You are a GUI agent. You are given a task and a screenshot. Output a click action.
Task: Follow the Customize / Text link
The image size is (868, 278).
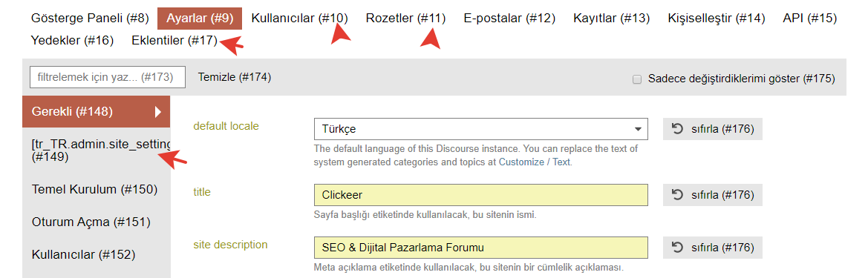click(x=535, y=162)
